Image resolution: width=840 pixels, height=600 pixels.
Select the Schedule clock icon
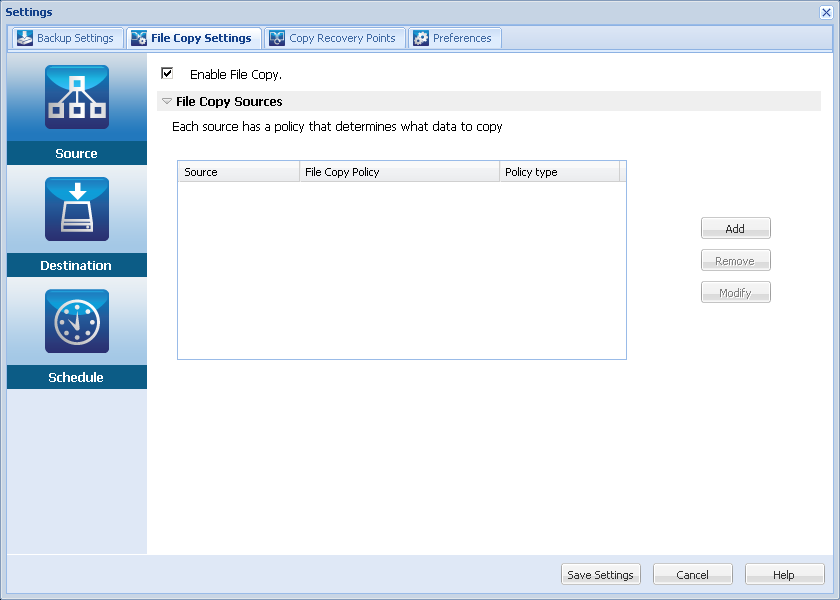[76, 321]
